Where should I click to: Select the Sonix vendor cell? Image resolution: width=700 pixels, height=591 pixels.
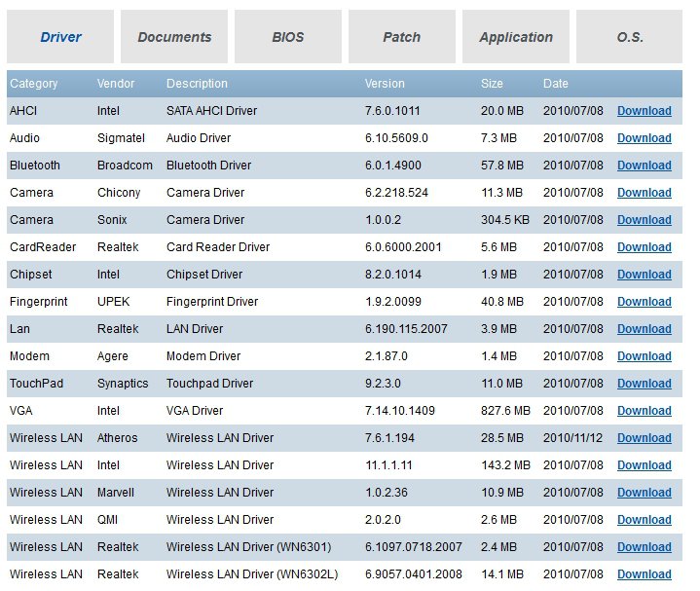pos(112,220)
